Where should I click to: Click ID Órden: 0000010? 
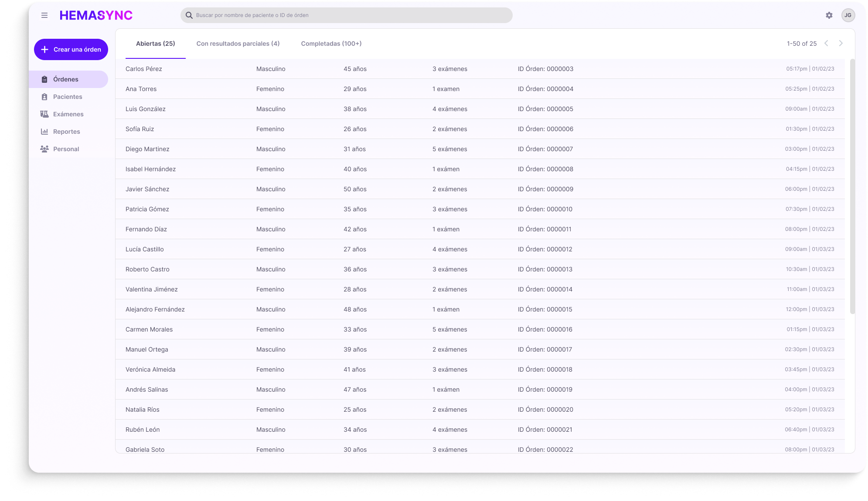click(x=545, y=209)
